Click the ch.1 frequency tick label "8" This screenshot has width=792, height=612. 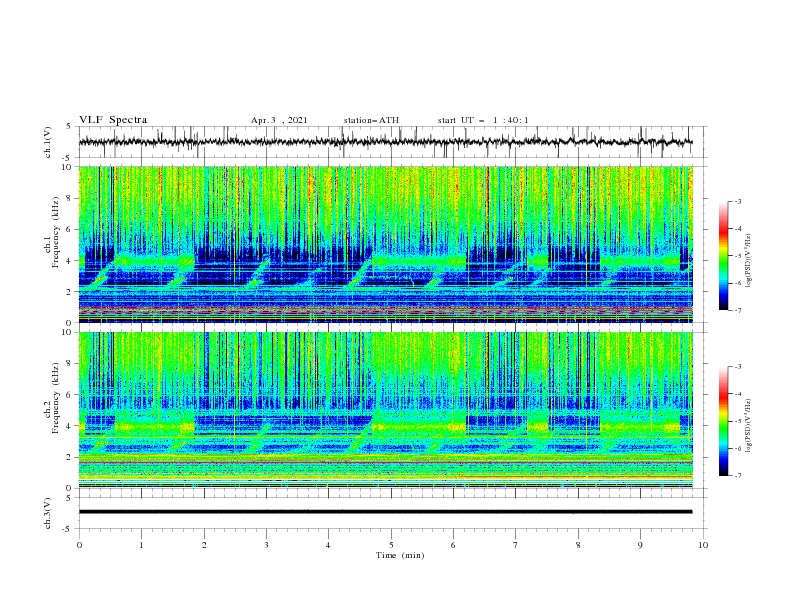pyautogui.click(x=69, y=198)
